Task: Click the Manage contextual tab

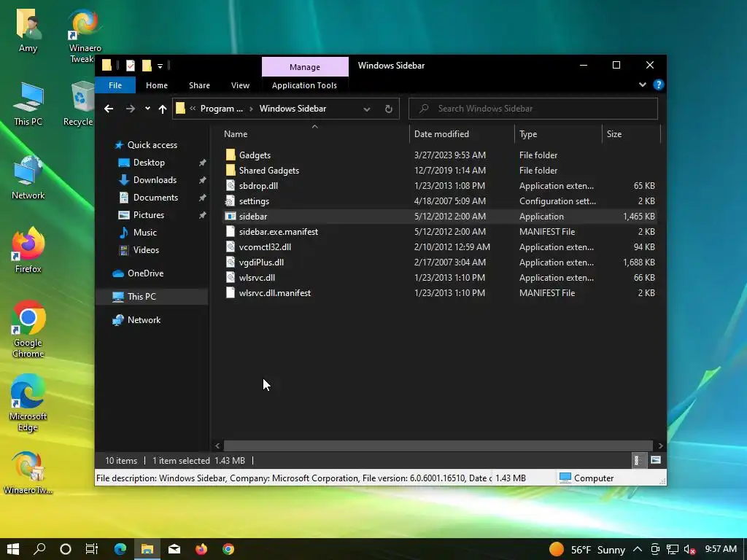Action: (305, 66)
